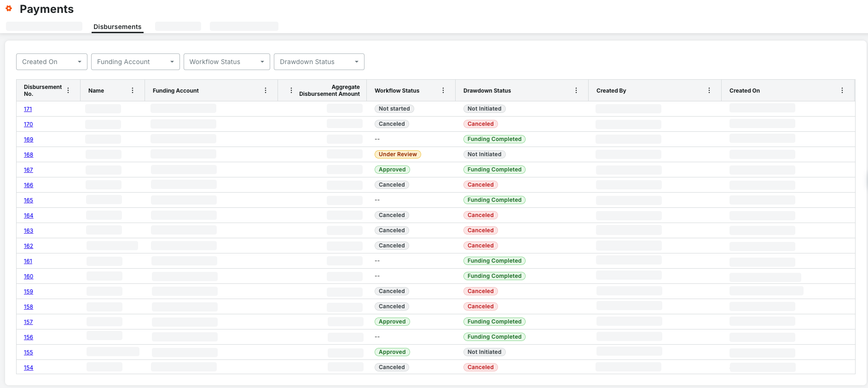The width and height of the screenshot is (868, 388).
Task: Click the Payments page title
Action: point(46,9)
